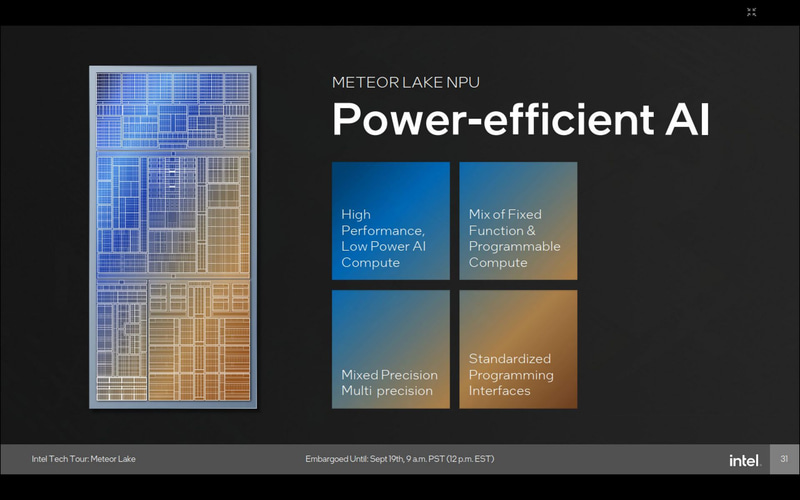Screen dimensions: 800x500
Task: Click slide number 31
Action: tap(784, 459)
